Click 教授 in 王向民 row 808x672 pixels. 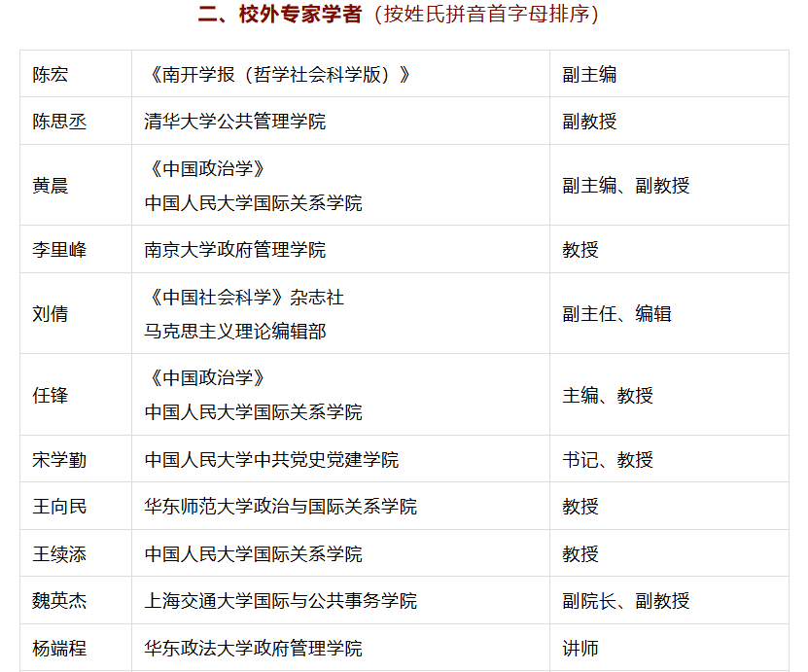[580, 507]
